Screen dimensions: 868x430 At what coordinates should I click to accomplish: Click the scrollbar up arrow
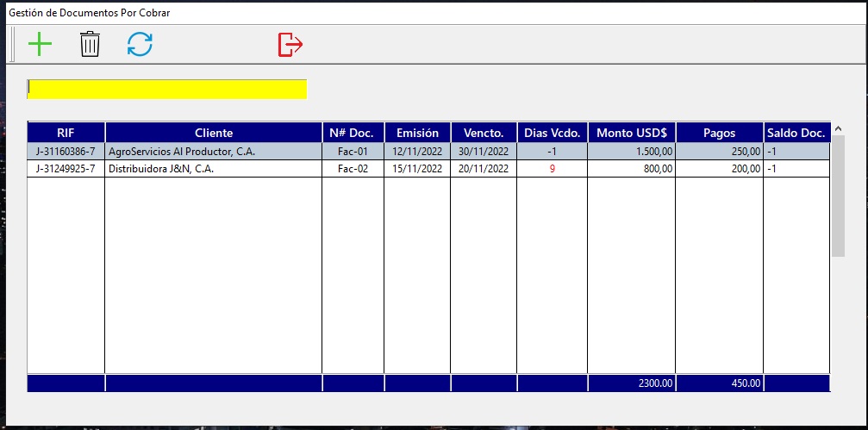[x=838, y=128]
